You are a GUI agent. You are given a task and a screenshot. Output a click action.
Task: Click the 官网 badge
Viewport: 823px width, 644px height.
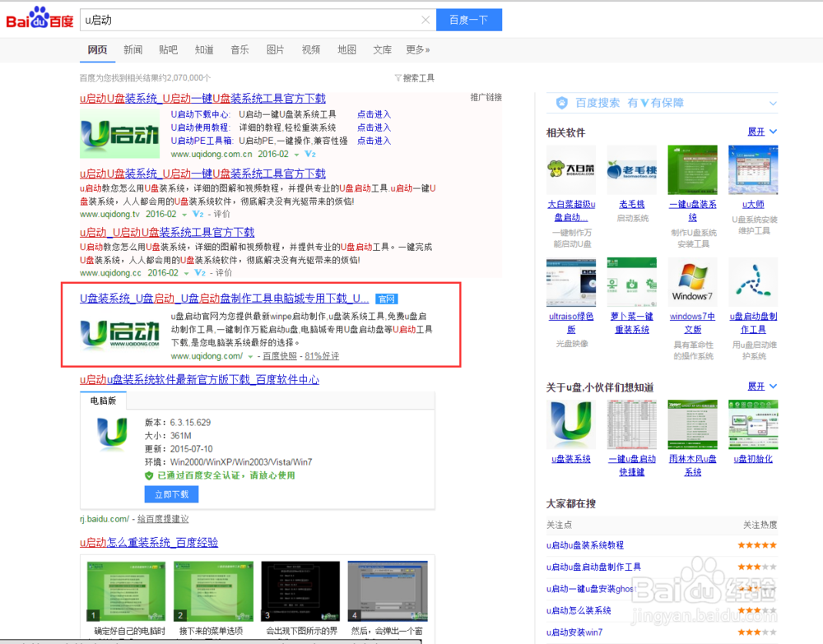point(387,299)
